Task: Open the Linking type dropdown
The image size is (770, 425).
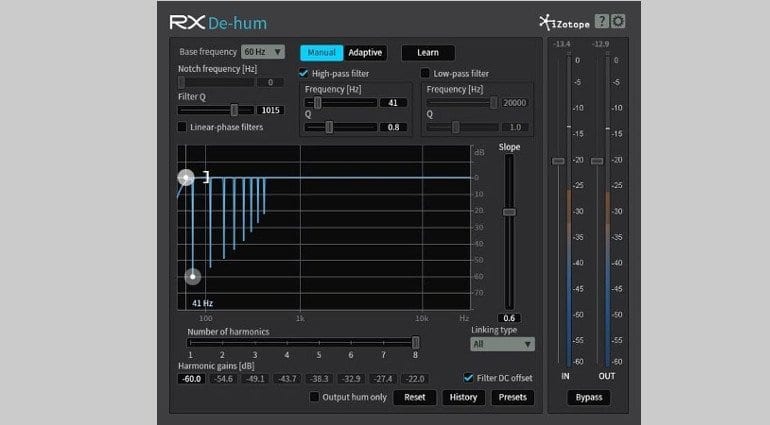Action: 502,344
